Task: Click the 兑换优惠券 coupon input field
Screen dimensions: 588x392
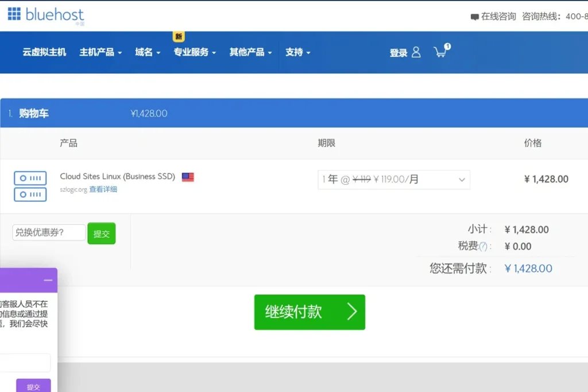Action: click(48, 232)
